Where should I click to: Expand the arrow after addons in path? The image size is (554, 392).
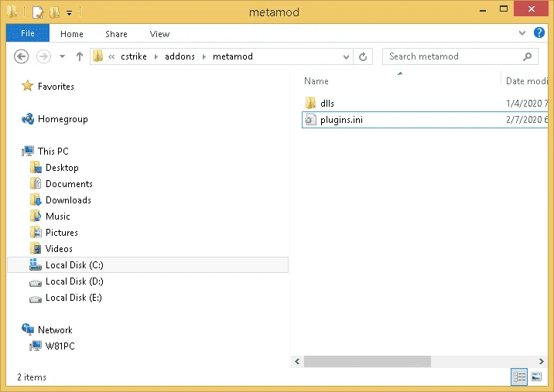click(x=203, y=56)
